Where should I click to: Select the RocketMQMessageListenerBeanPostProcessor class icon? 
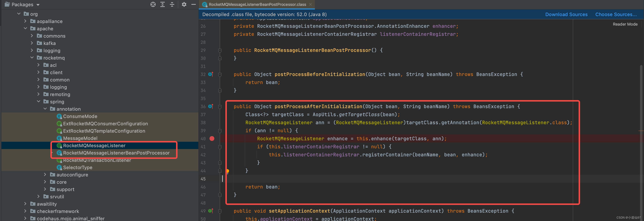coord(59,153)
